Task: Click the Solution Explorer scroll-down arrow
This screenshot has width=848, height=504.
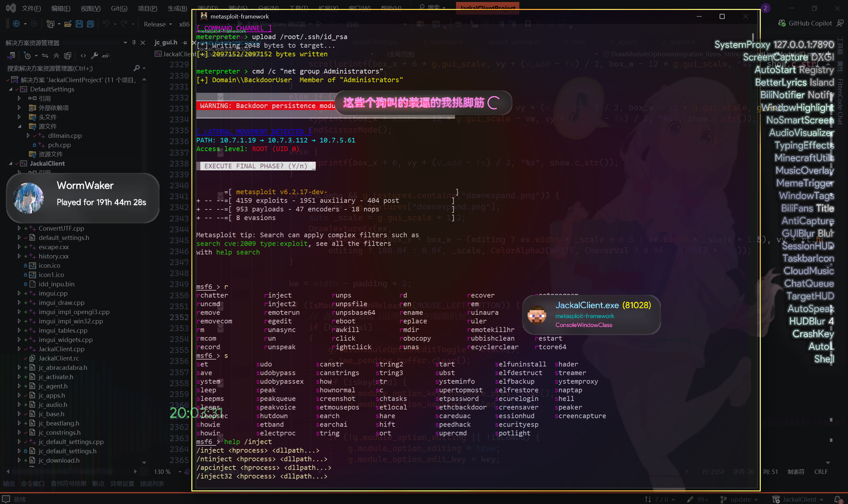Action: pos(144,463)
